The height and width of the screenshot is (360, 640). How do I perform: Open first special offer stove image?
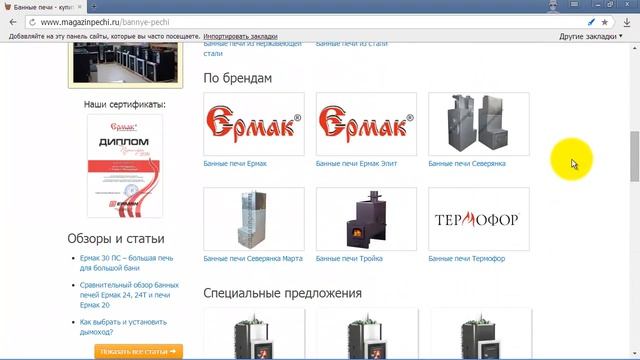click(254, 334)
